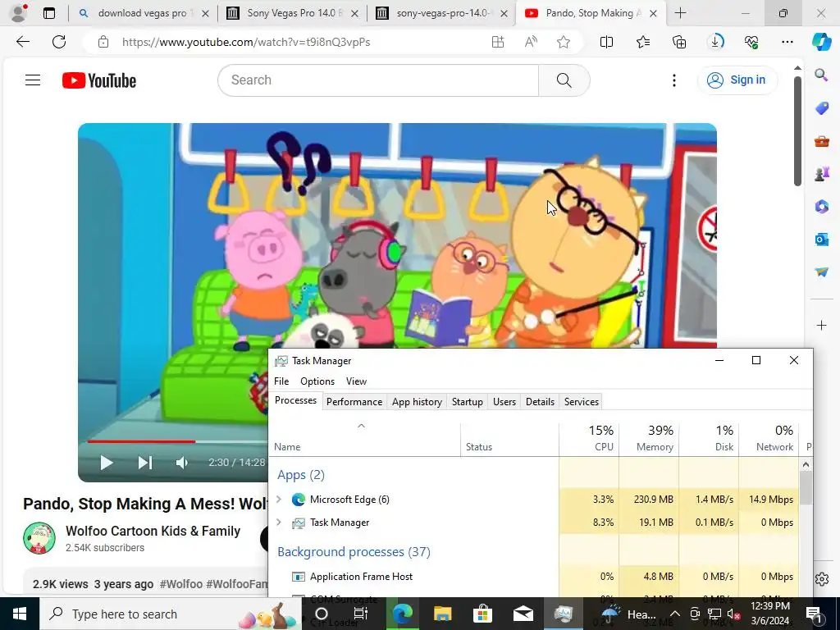Image resolution: width=840 pixels, height=630 pixels.
Task: Open the Favorites list
Action: 643,42
